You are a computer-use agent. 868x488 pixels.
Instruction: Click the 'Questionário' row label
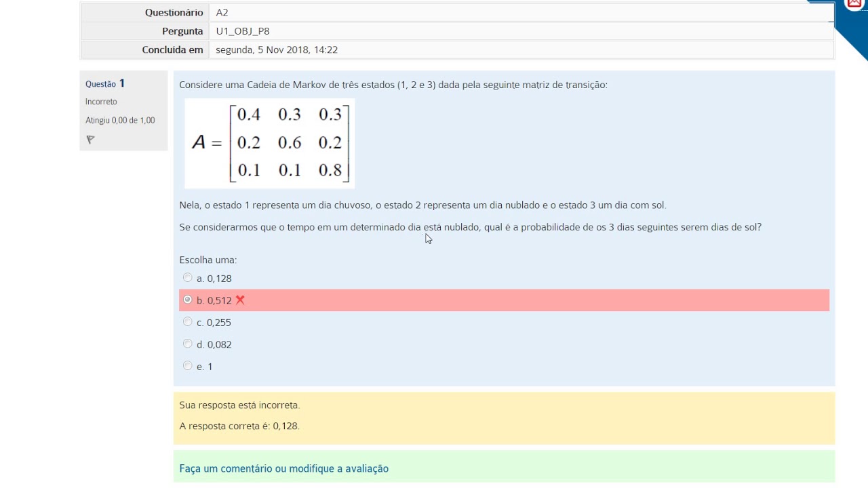click(x=174, y=12)
